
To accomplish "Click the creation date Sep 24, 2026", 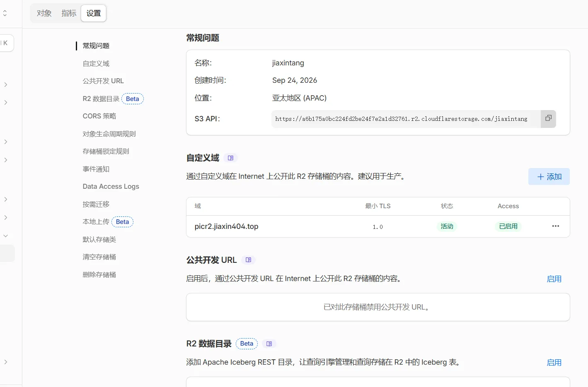I will click(295, 80).
